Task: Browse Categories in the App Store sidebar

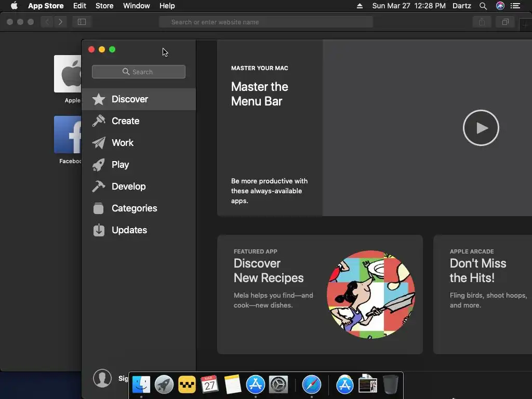Action: (x=138, y=208)
